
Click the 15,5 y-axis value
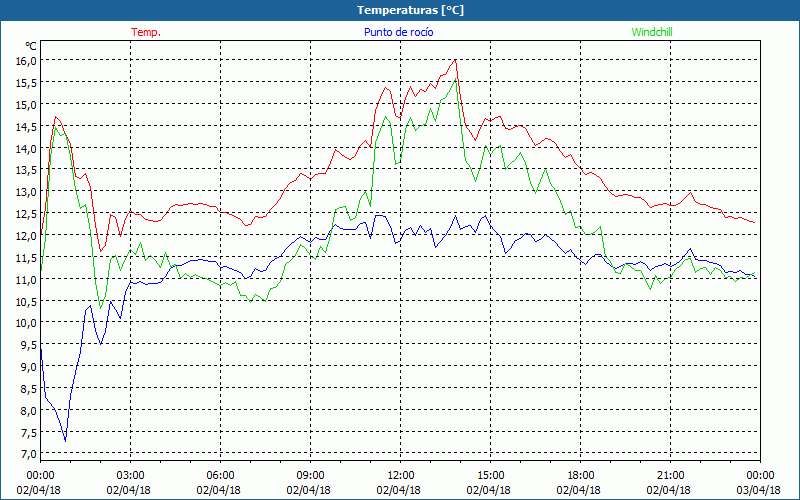pyautogui.click(x=26, y=83)
